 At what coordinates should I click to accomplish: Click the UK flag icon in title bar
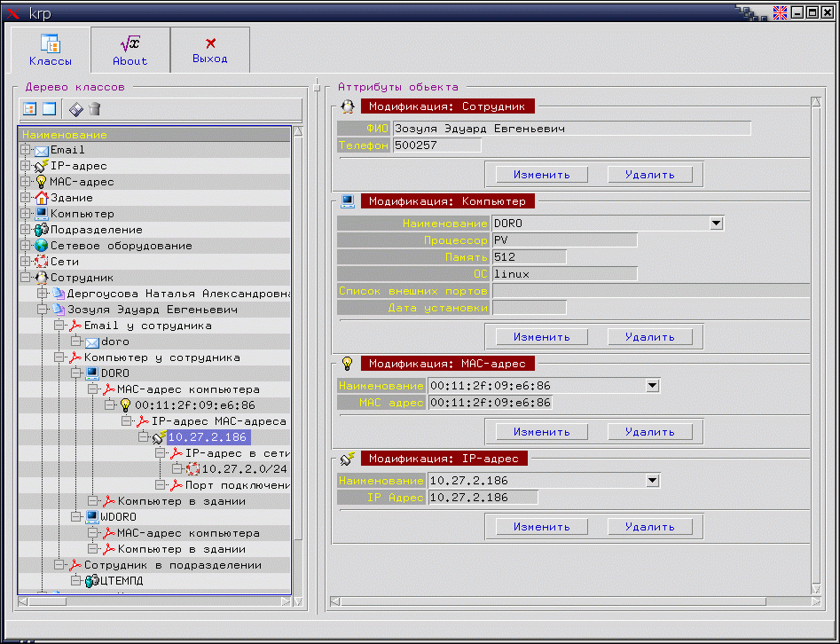(781, 12)
